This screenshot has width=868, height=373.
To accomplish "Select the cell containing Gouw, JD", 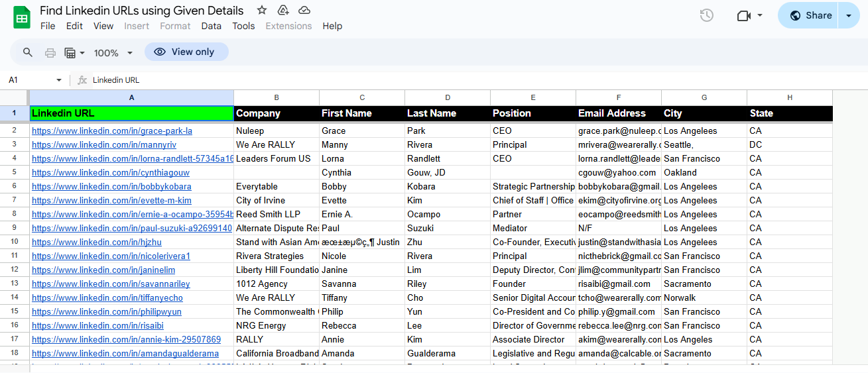I will 448,173.
